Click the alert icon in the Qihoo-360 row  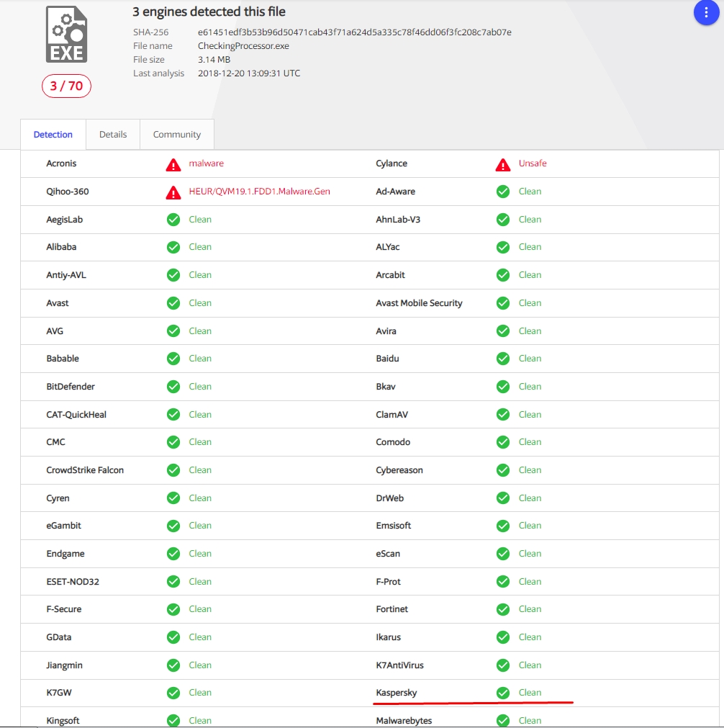tap(173, 192)
